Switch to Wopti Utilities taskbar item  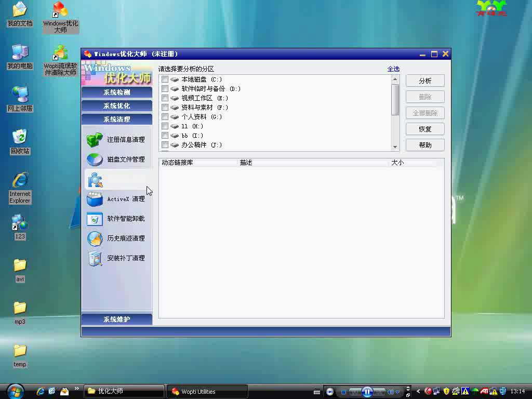[x=208, y=392]
